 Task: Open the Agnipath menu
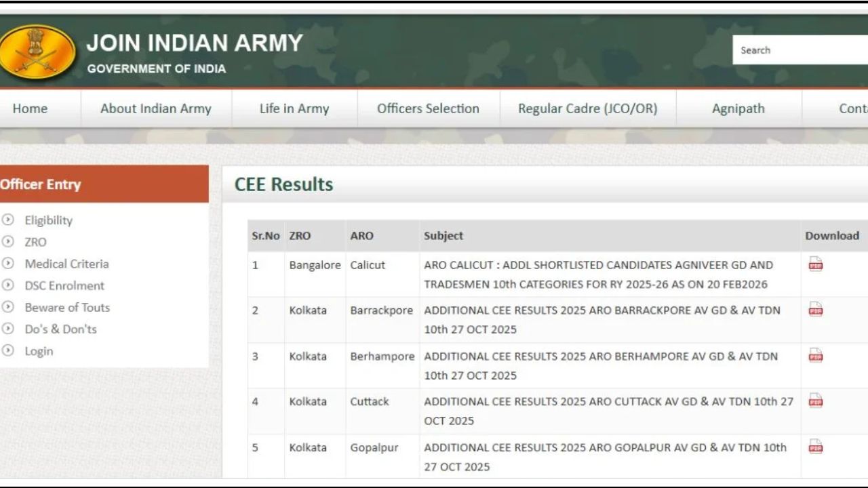click(x=738, y=108)
